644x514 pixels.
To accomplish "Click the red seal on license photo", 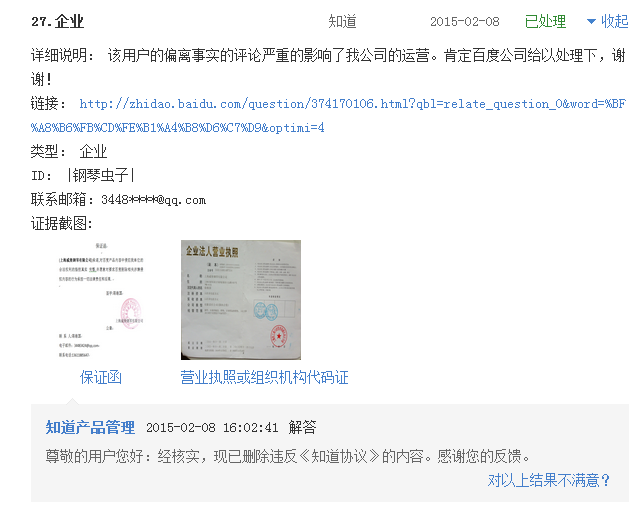I will click(x=279, y=336).
